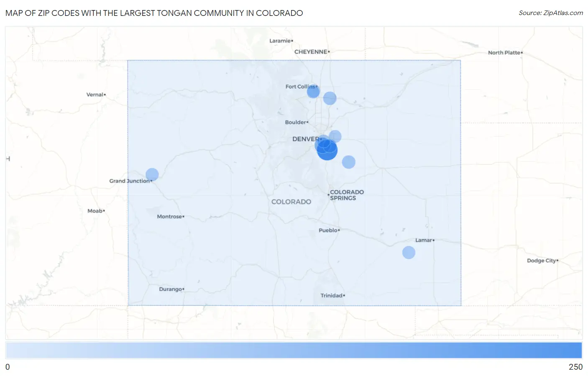Click the COLORADO SPRINGS city label
The height and width of the screenshot is (376, 588).
click(347, 195)
